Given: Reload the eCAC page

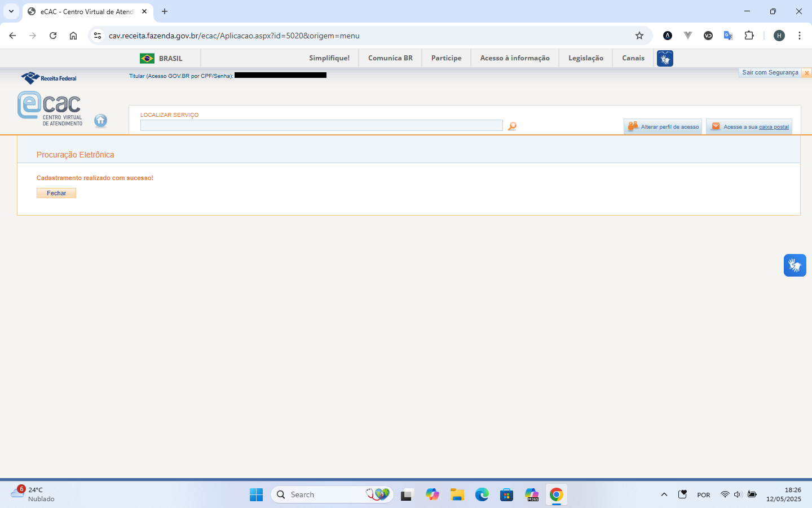Looking at the screenshot, I should [53, 36].
